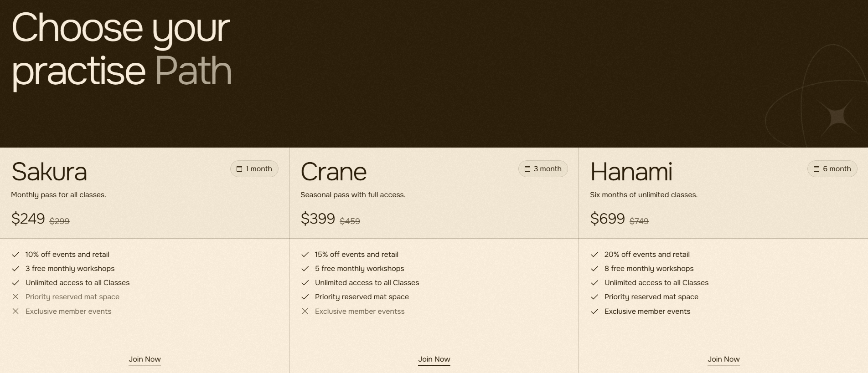Screen dimensions: 868x373
Task: Click checkmark beside Hanami's Exclusive member events
Action: coord(594,312)
